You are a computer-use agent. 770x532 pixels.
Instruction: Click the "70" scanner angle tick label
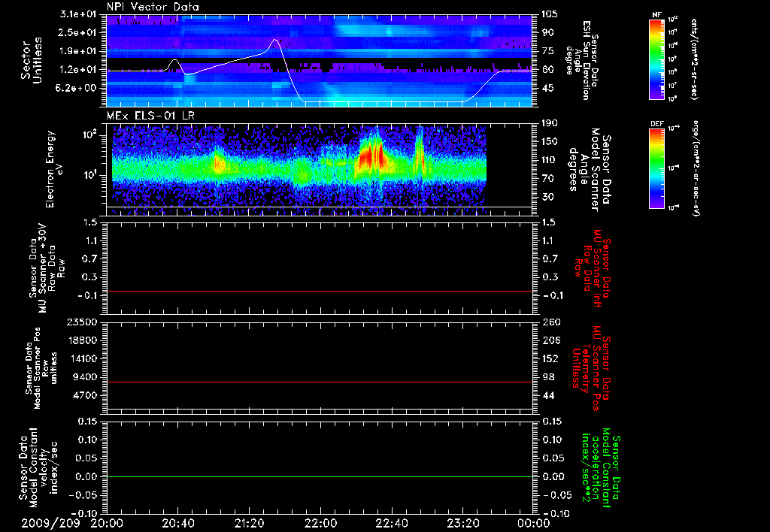[547, 179]
